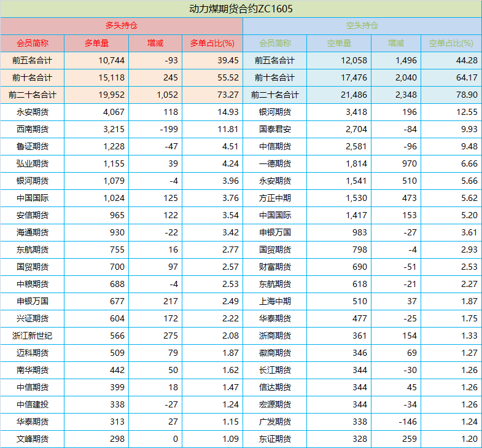The width and height of the screenshot is (482, 448).
Task: Select the percentage 1.20
Action: 469,439
